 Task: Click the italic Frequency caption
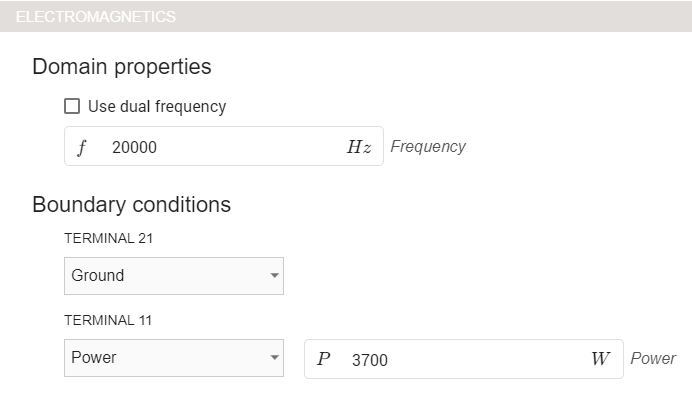click(x=428, y=147)
